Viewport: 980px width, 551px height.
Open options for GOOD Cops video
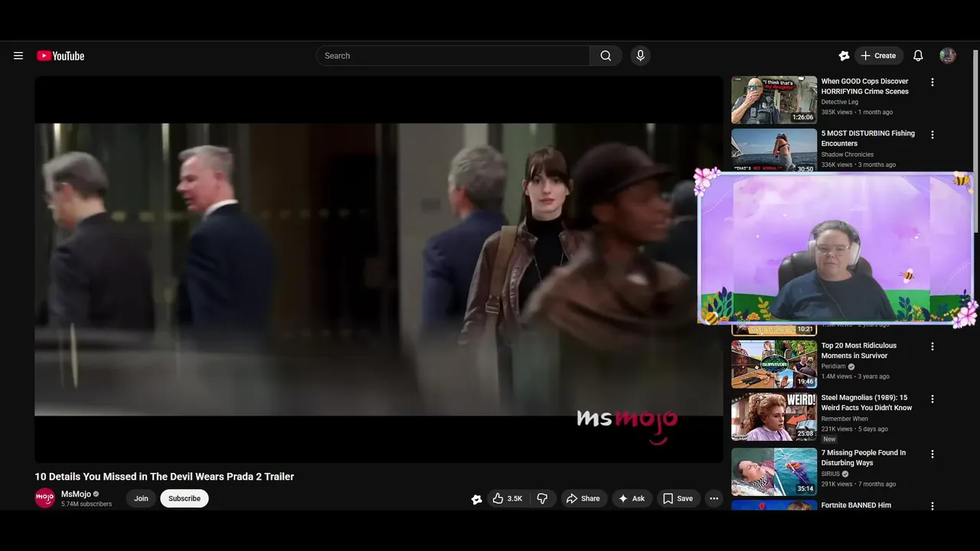(933, 82)
